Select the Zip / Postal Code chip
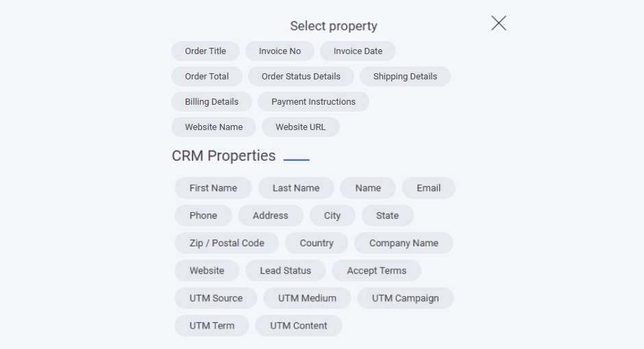The height and width of the screenshot is (349, 644). point(227,243)
